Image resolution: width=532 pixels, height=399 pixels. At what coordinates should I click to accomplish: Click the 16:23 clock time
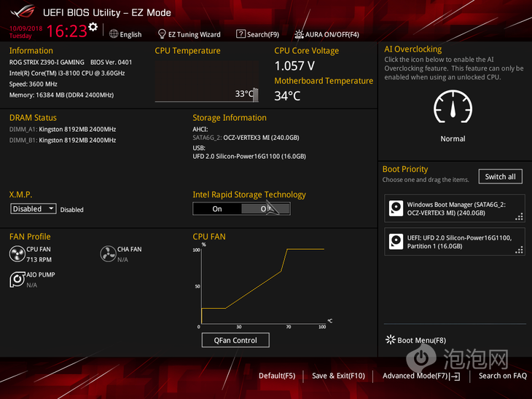(67, 31)
